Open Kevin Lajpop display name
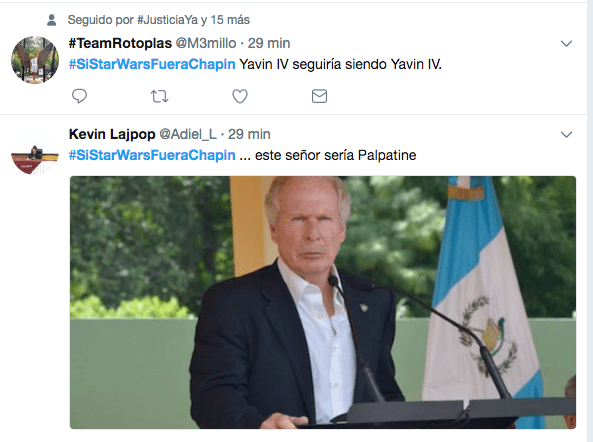Screen dimensions: 593x442 pos(112,134)
